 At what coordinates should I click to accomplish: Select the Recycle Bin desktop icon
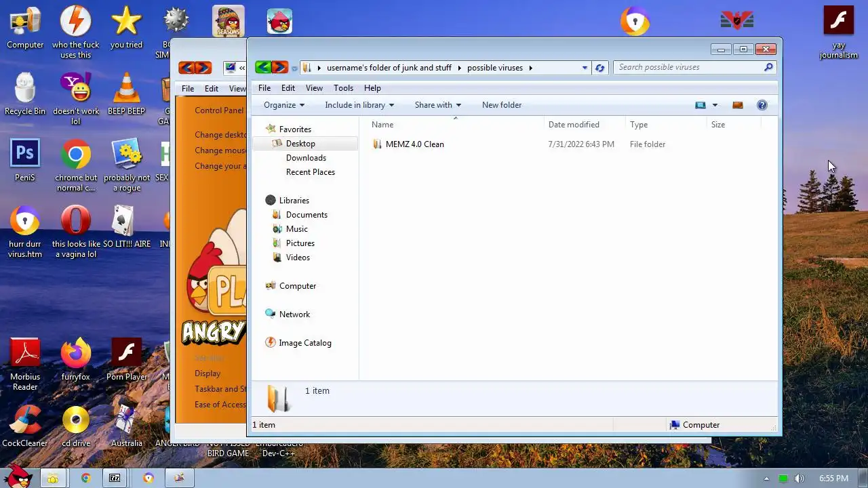point(25,95)
